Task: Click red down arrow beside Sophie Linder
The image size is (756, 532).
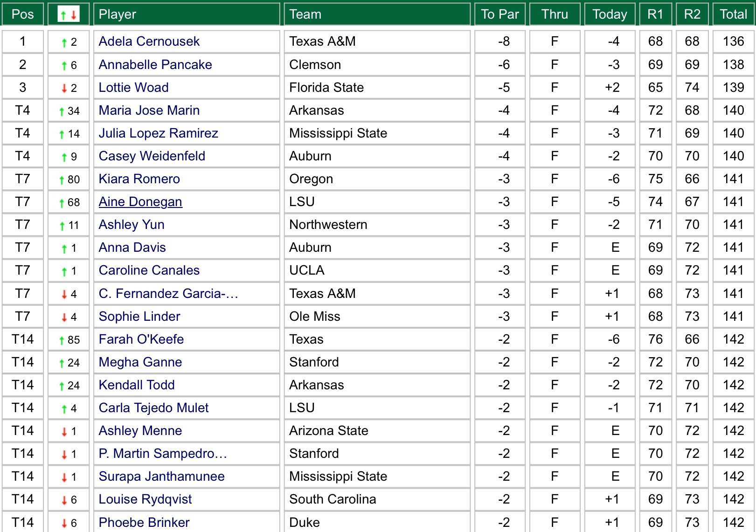Action: pyautogui.click(x=64, y=318)
